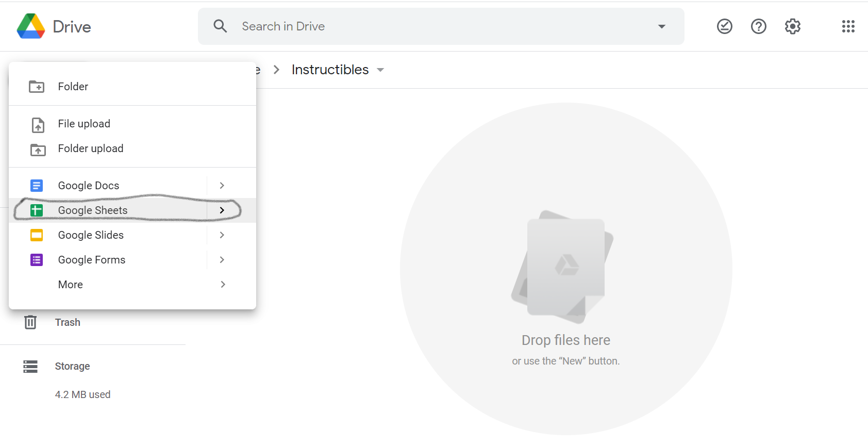Click the search magnifier icon

point(220,26)
